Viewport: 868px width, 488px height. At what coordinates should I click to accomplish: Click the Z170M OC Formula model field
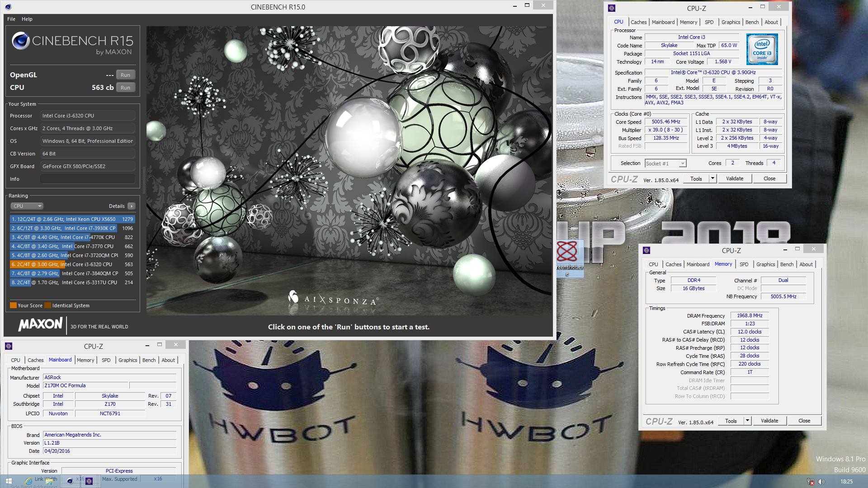click(86, 385)
